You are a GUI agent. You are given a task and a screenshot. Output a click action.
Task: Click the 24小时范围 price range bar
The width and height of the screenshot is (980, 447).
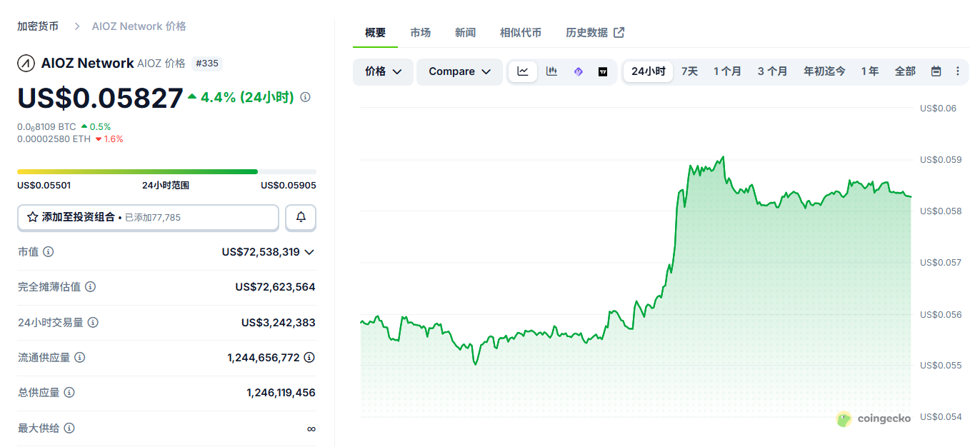click(166, 171)
